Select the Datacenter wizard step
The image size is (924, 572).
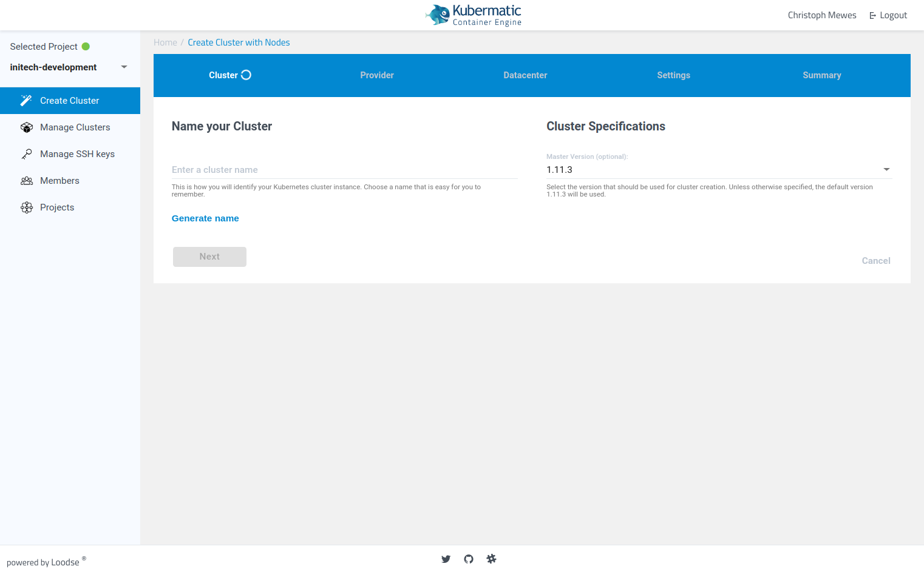[525, 75]
